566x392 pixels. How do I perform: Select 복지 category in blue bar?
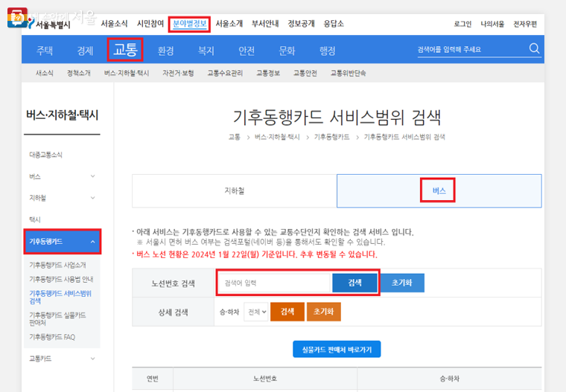point(206,50)
